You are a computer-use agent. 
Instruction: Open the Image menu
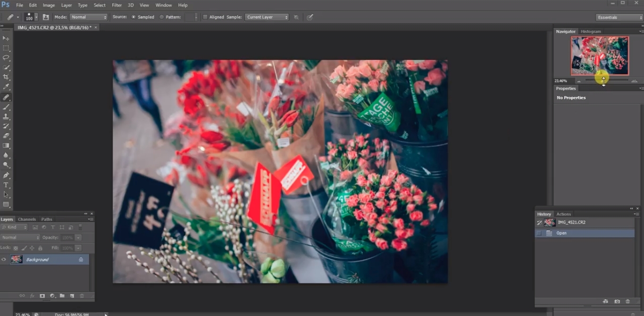point(49,5)
